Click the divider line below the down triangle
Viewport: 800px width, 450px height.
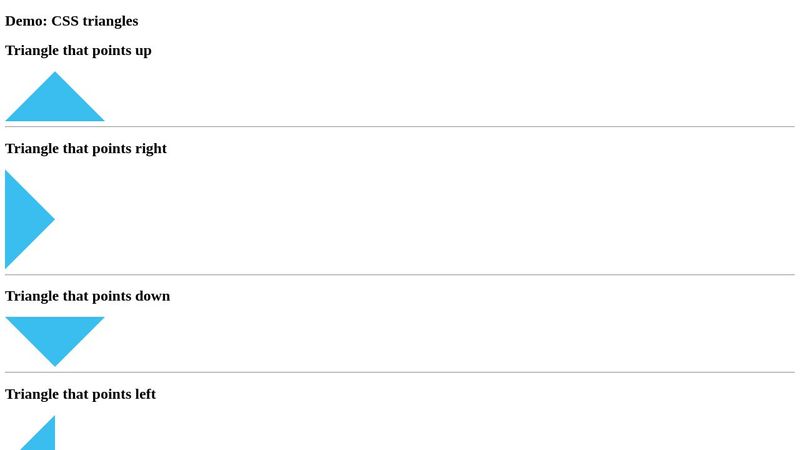400,373
